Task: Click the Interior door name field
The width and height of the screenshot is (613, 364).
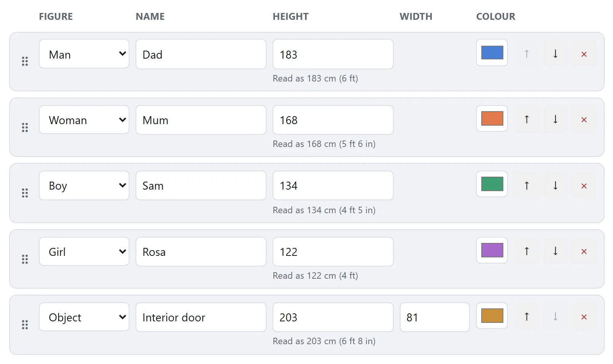Action: click(x=201, y=317)
